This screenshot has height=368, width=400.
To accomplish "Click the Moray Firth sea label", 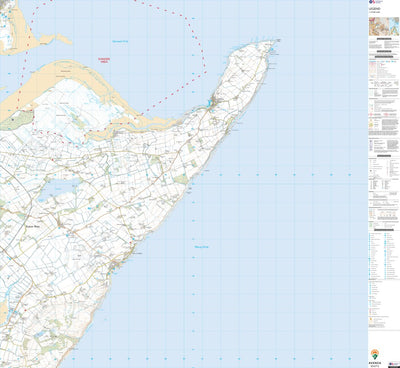I will 201,247.
